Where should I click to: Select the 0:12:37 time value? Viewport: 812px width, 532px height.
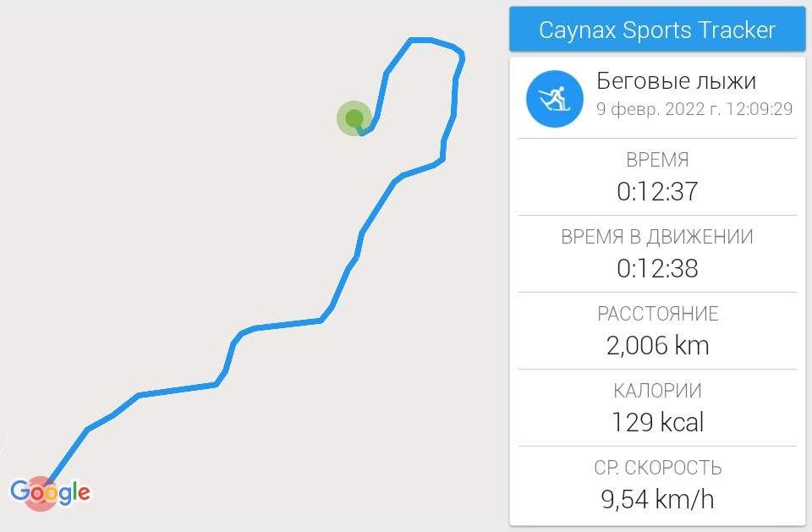pos(657,191)
